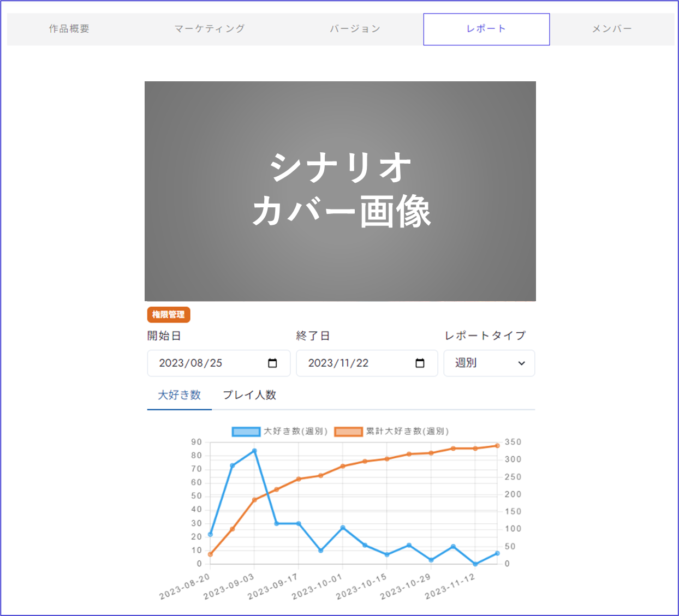Image resolution: width=679 pixels, height=616 pixels.
Task: Click the 開始日 date field 2023/08/25
Action: [207, 363]
